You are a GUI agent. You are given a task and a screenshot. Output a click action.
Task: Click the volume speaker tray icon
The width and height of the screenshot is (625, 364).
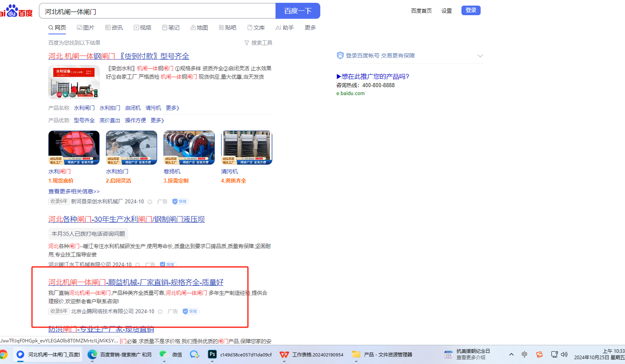(564, 354)
